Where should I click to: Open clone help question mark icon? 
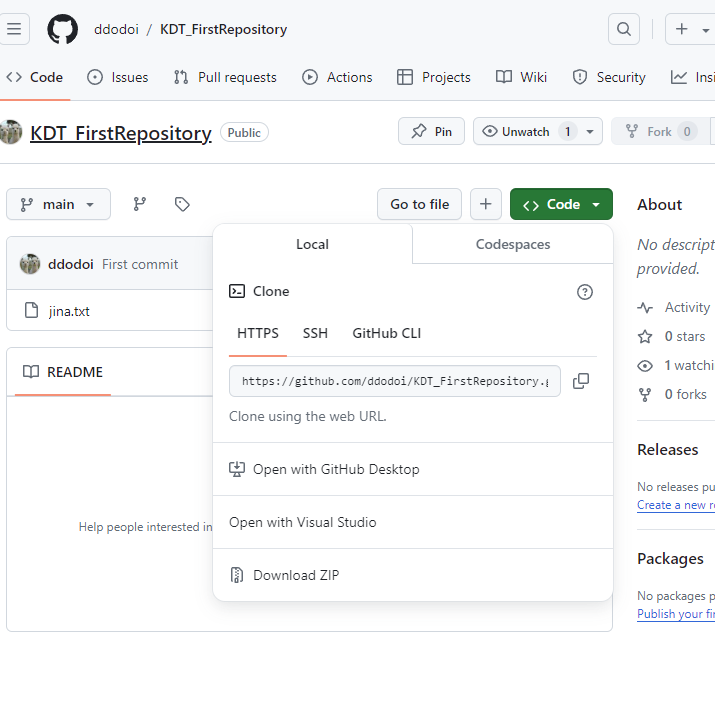tap(585, 292)
